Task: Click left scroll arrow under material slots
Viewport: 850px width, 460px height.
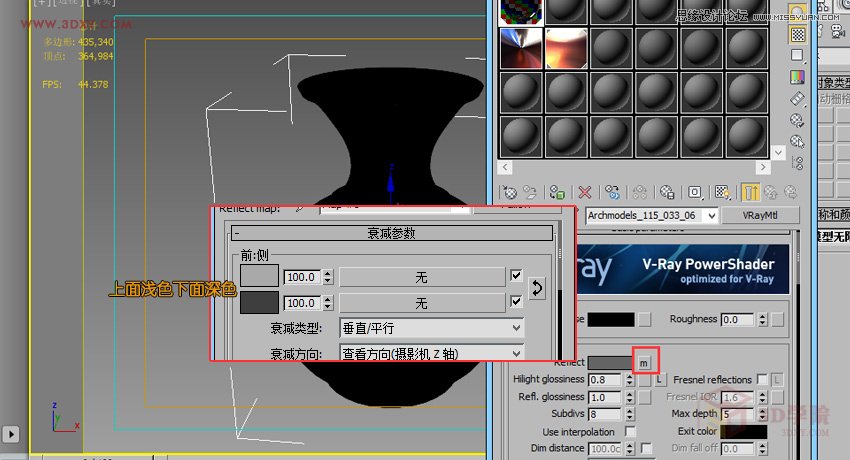Action: coord(505,167)
